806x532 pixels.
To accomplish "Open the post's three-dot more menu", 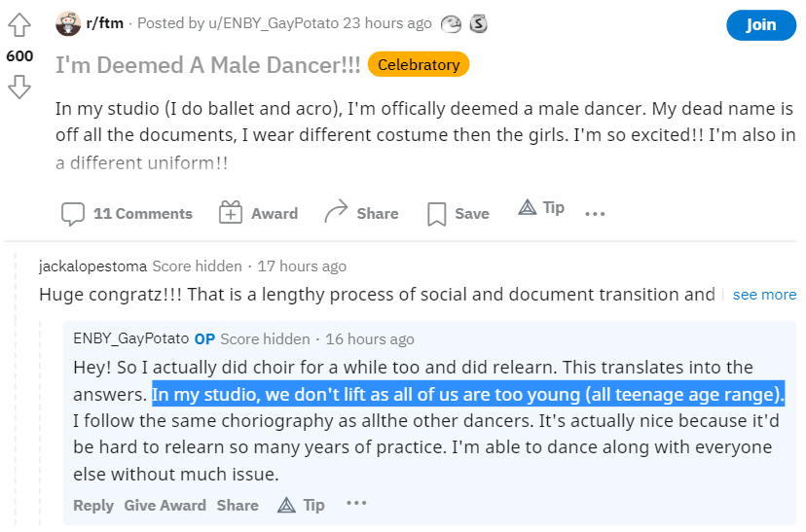I will point(595,214).
